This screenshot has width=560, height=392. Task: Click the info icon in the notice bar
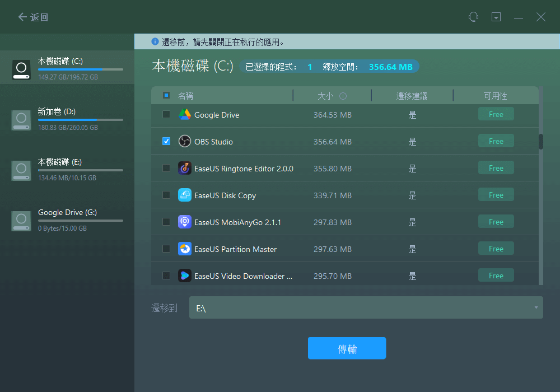tap(155, 42)
